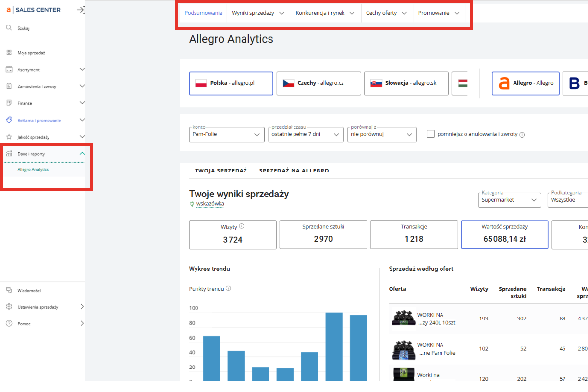Click the wskazówka lightbulb icon
The width and height of the screenshot is (588, 392).
192,204
